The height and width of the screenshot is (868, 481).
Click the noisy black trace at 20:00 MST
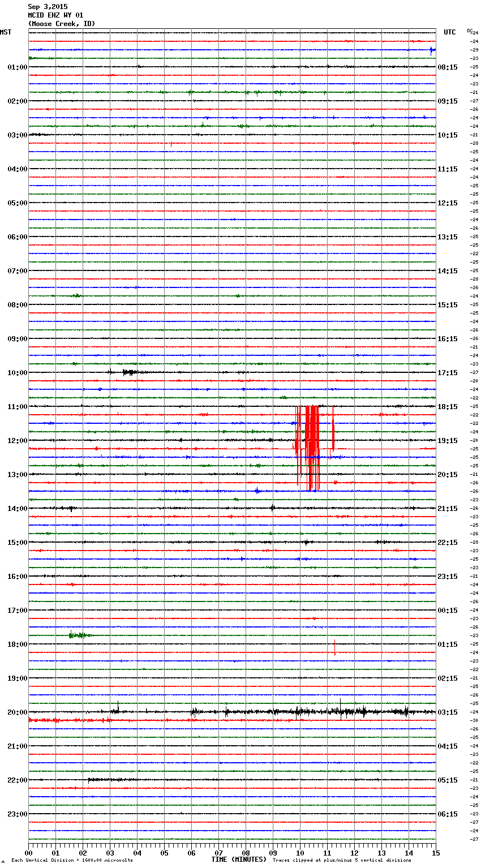click(x=232, y=712)
